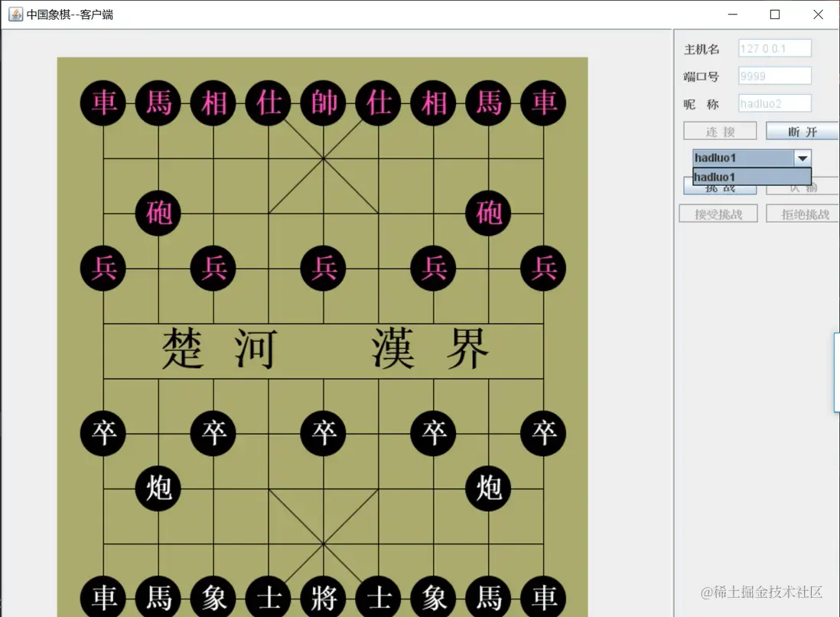Pick the left red 砲 cannon piece

pos(158,213)
